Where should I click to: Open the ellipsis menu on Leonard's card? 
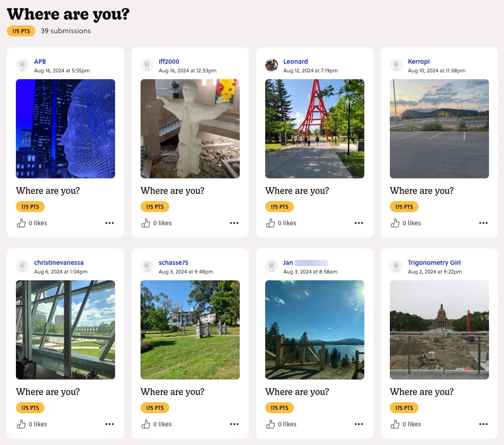coord(359,223)
